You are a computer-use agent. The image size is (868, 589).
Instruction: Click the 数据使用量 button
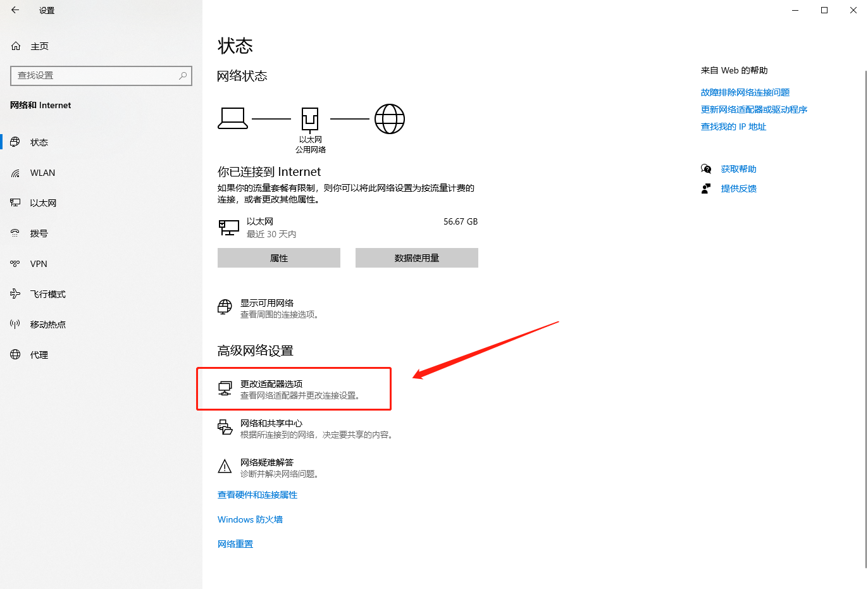(417, 258)
